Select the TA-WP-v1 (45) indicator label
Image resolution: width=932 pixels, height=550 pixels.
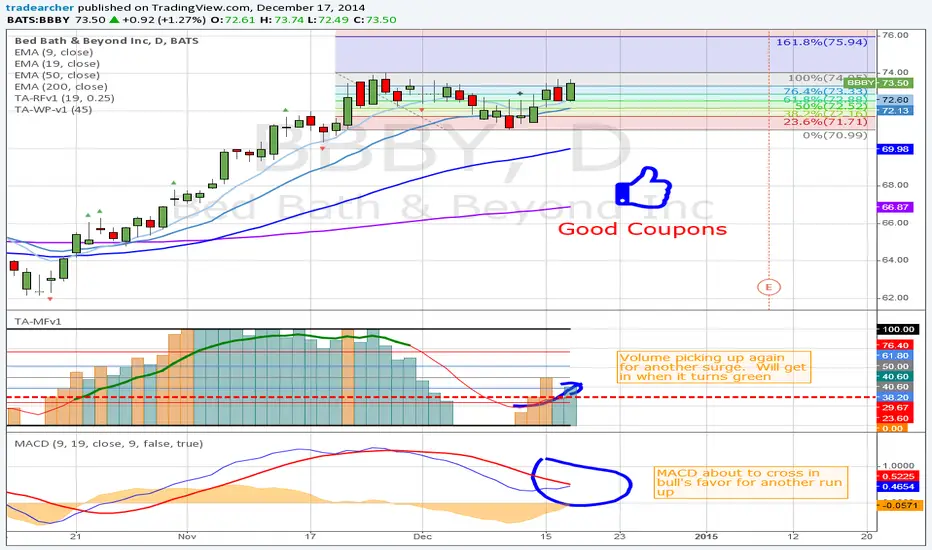coord(53,109)
